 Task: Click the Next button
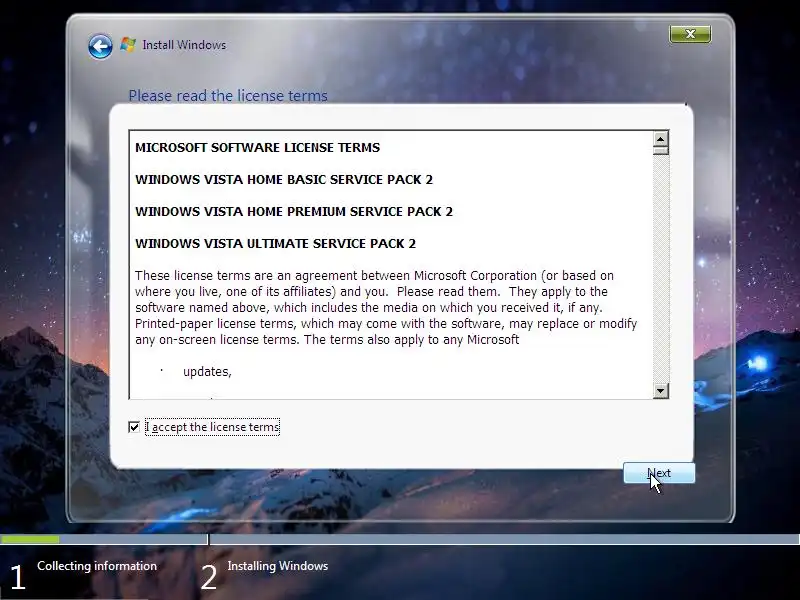(659, 473)
